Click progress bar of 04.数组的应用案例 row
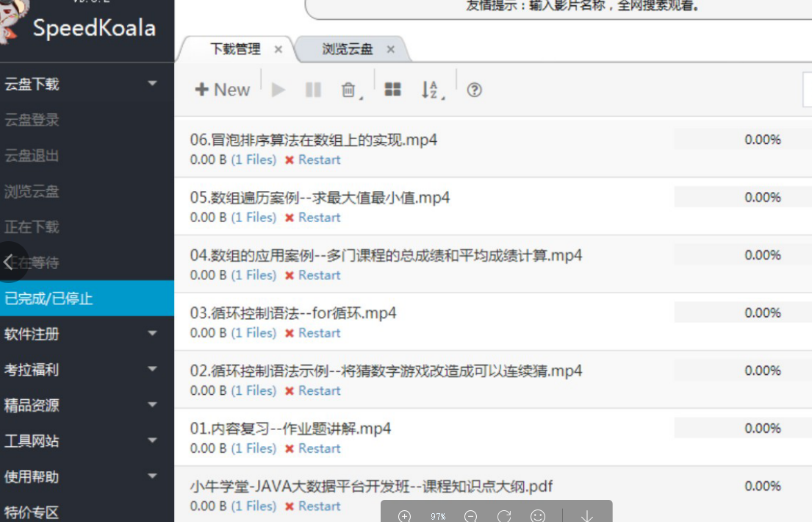Screen dimensions: 812x522 [x=743, y=255]
